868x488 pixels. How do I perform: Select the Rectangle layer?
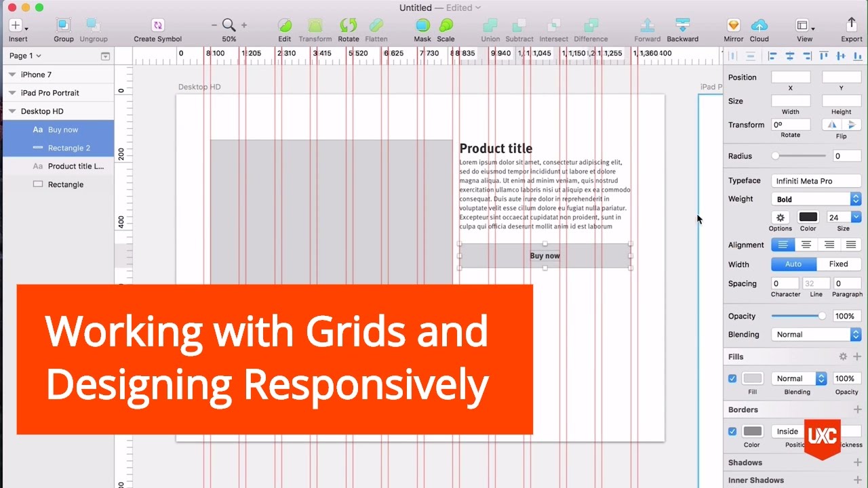(x=57, y=184)
